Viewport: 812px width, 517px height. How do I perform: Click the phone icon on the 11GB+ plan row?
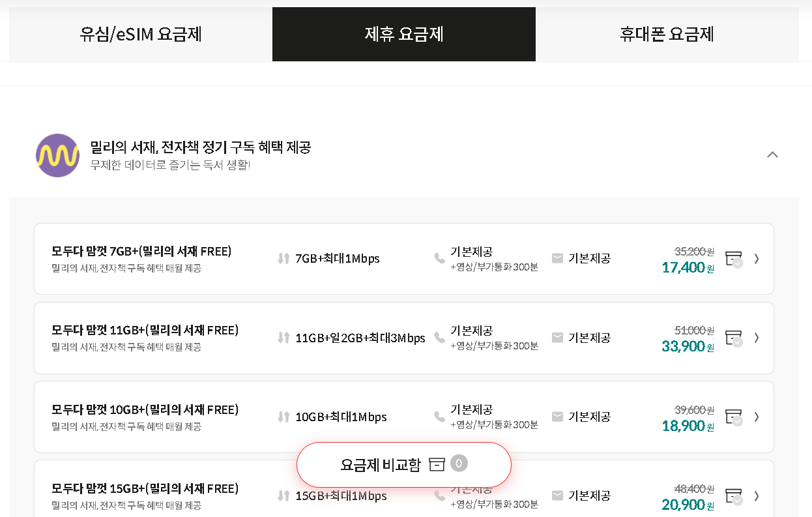pos(440,338)
